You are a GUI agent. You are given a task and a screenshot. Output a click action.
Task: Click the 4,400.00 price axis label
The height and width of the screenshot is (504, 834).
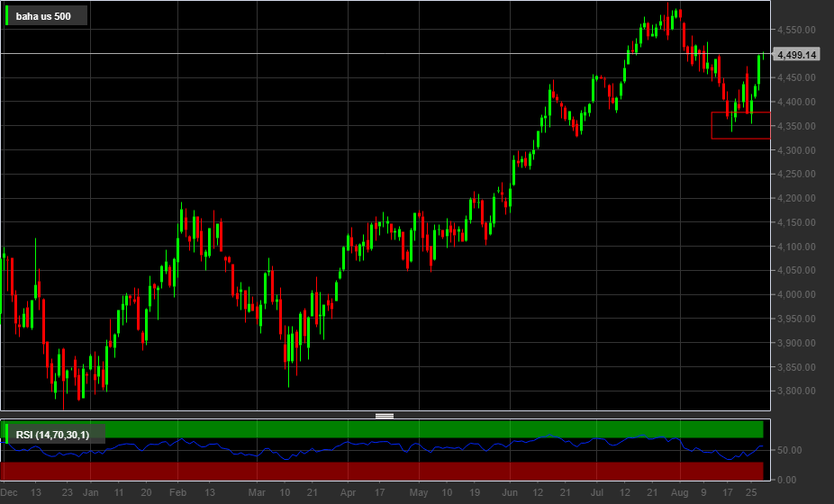(796, 102)
